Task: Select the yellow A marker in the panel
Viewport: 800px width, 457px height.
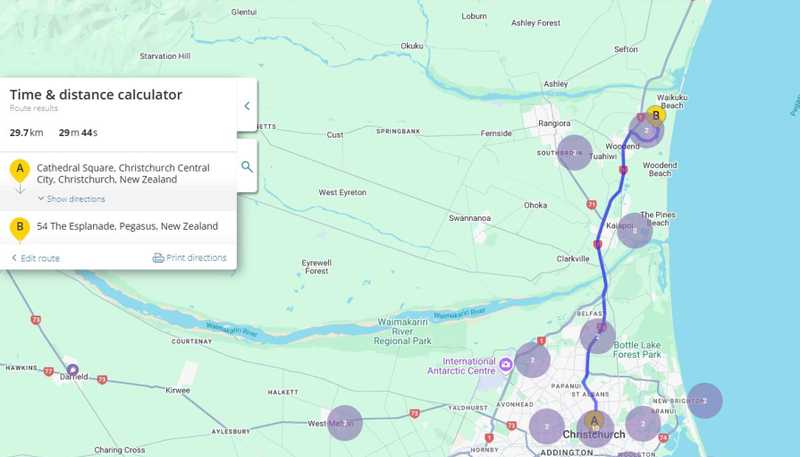Action: point(20,170)
